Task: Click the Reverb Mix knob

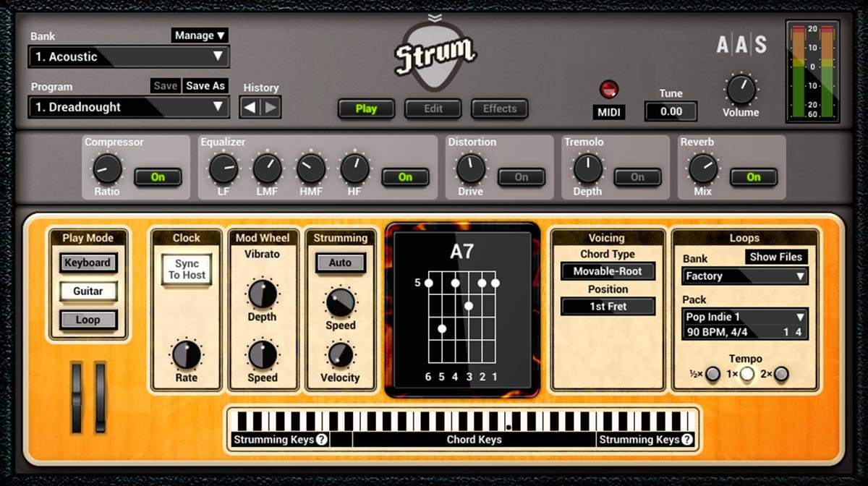Action: tap(703, 169)
